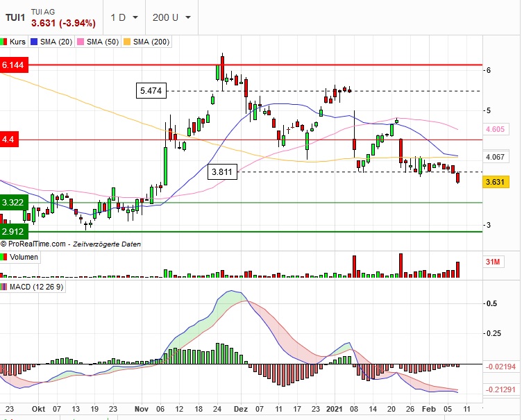Click the MACD value -0.21291
The height and width of the screenshot is (420, 531).
(500, 389)
